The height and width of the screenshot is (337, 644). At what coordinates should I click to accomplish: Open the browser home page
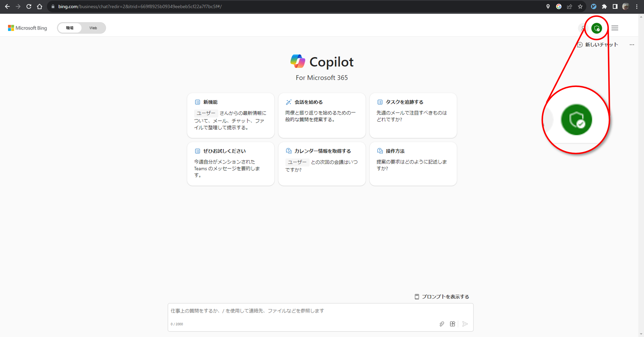tap(40, 6)
